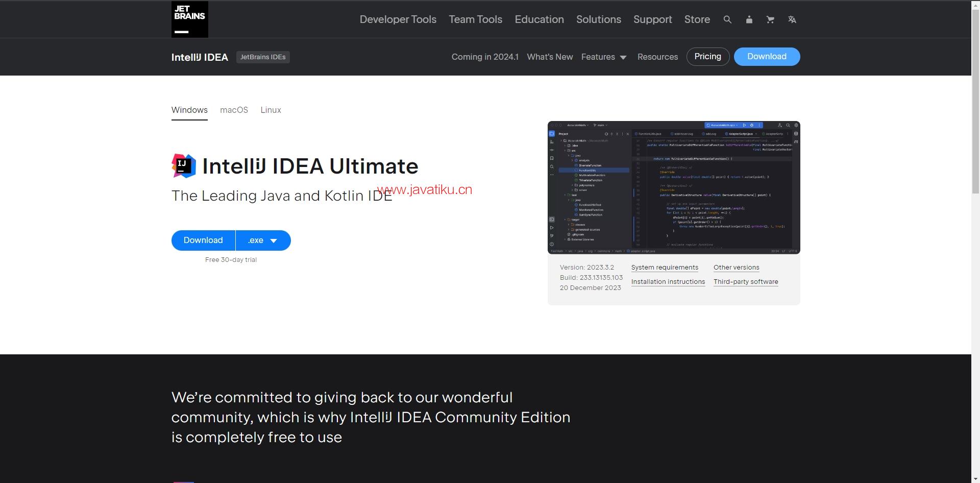Open the language selector icon

coord(792,19)
